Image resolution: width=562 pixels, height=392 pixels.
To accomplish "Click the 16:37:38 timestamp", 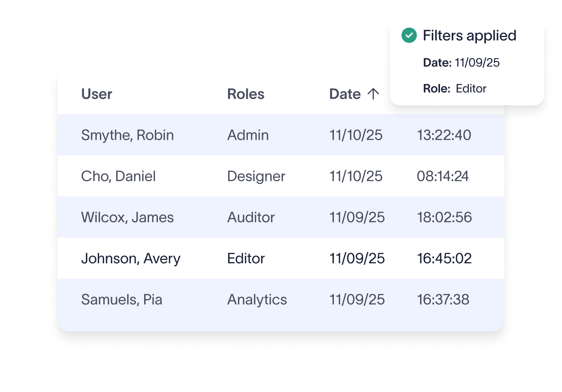I will (443, 299).
